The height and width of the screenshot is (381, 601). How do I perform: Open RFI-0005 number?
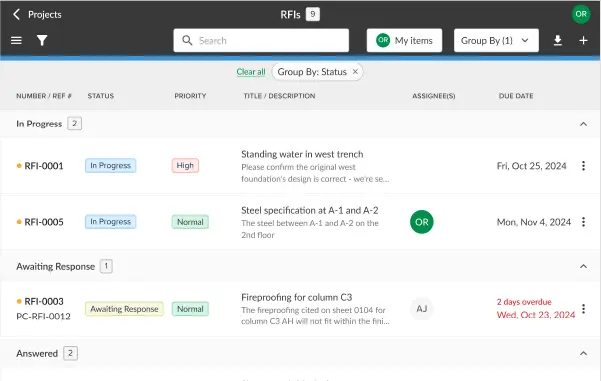44,222
